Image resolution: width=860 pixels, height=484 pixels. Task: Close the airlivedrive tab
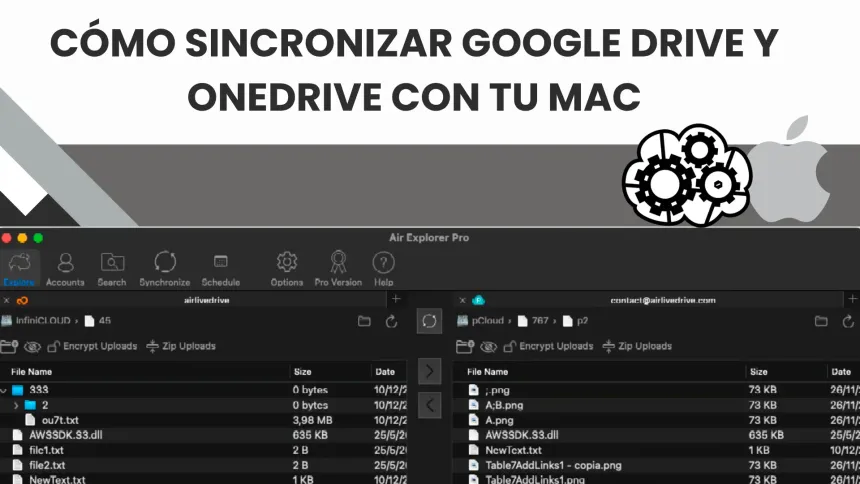click(7, 300)
